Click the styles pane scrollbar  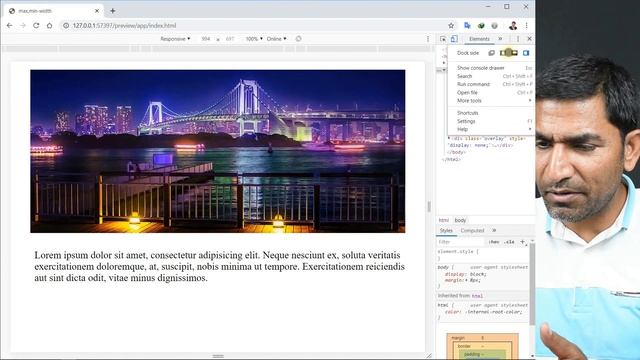pyautogui.click(x=532, y=284)
